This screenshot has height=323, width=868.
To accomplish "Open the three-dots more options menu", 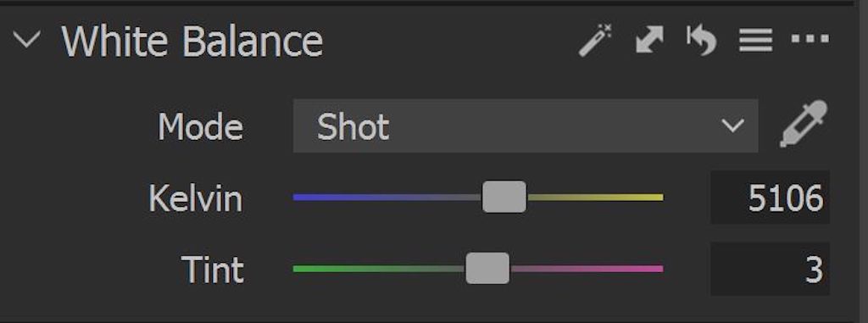I will tap(810, 39).
